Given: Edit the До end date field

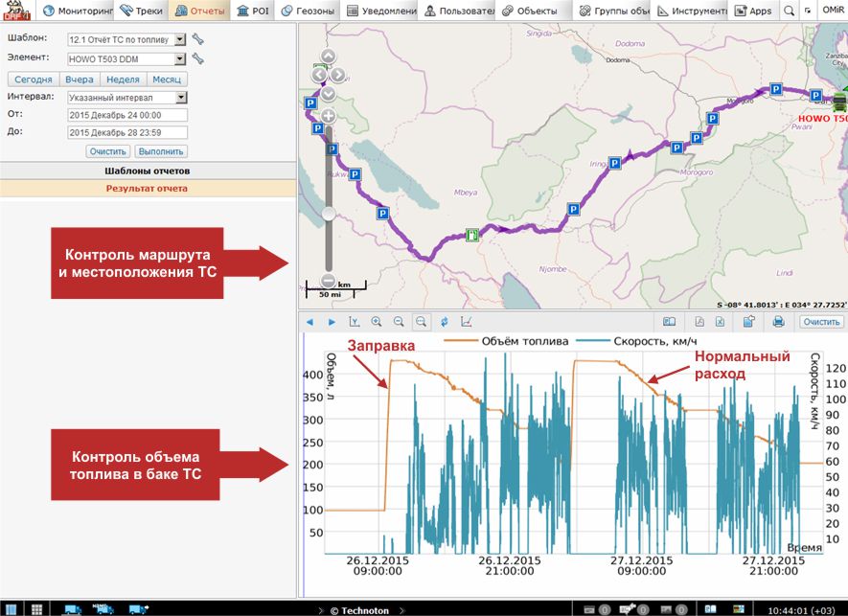Looking at the screenshot, I should tap(127, 132).
